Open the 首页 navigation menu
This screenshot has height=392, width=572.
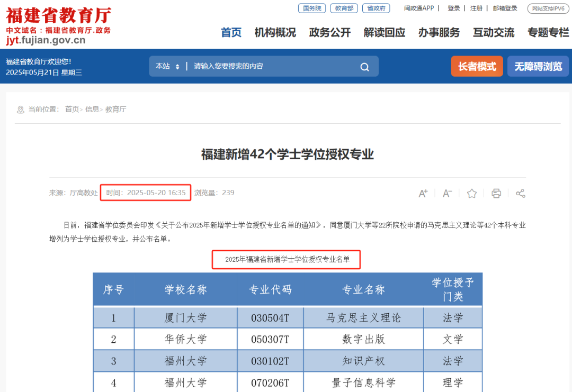(x=231, y=32)
